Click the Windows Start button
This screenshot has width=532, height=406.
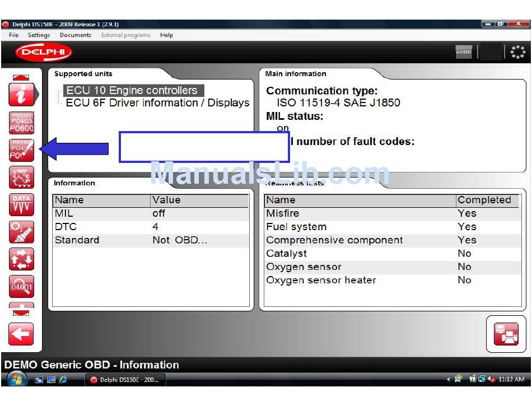[17, 379]
